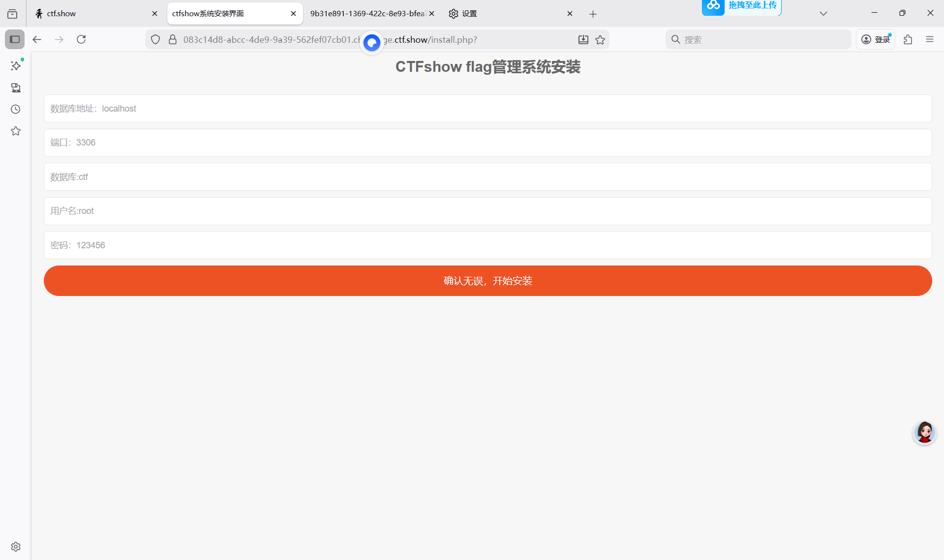The height and width of the screenshot is (560, 944).
Task: Switch to the ctf.show tab
Action: [x=96, y=14]
